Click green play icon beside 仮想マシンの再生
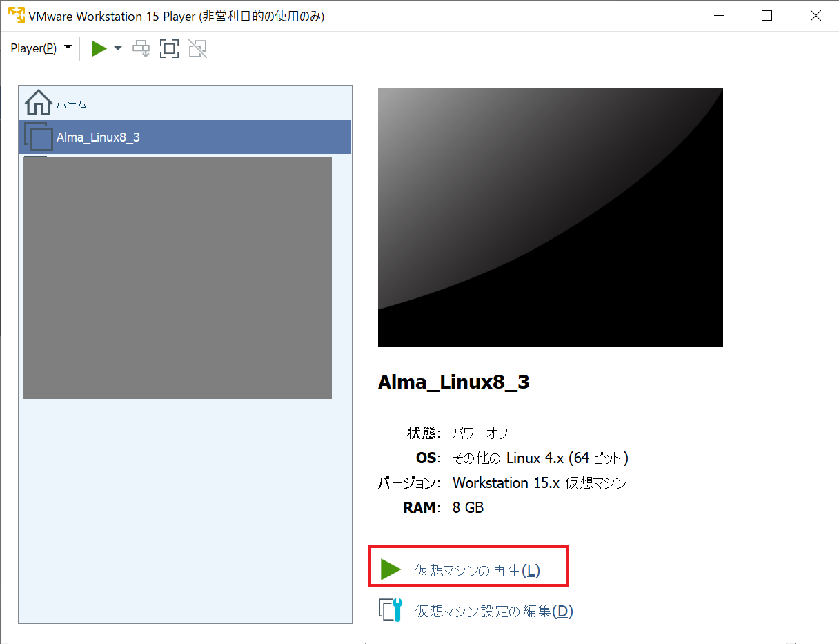This screenshot has width=839, height=644. (x=391, y=569)
